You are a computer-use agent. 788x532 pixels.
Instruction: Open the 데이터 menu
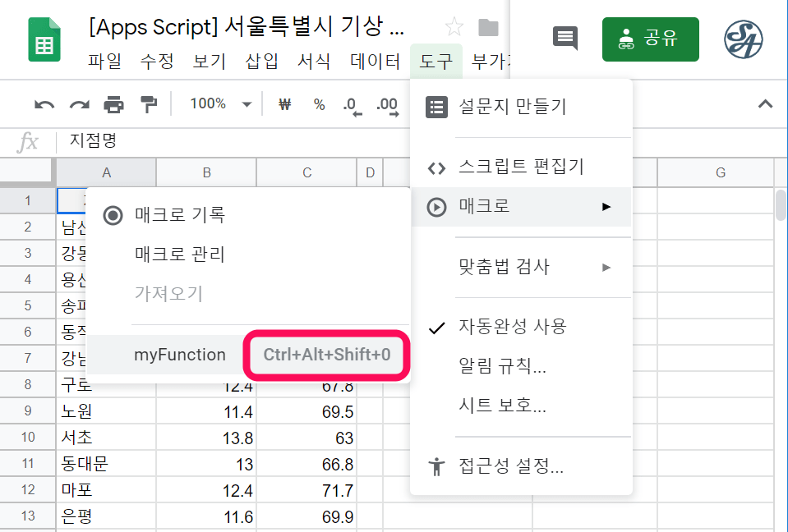click(375, 61)
